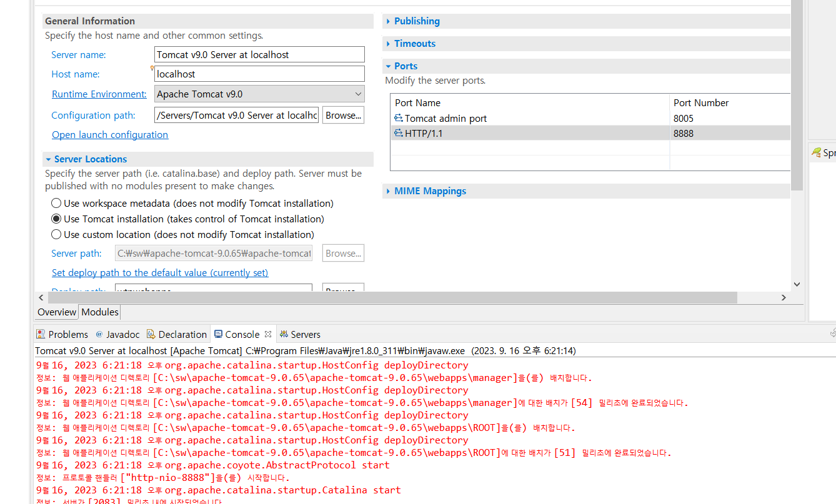Image resolution: width=836 pixels, height=504 pixels.
Task: Click the Console view icon
Action: point(218,334)
